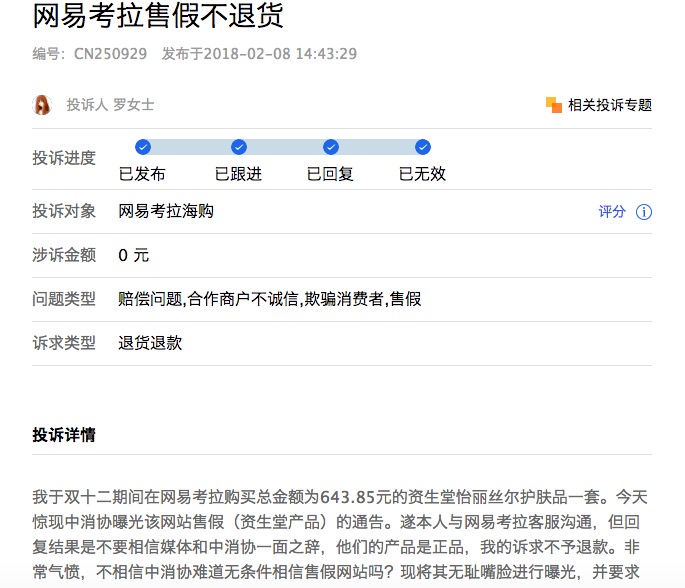The width and height of the screenshot is (685, 588).
Task: Click the 已发布 status label
Action: point(142,174)
